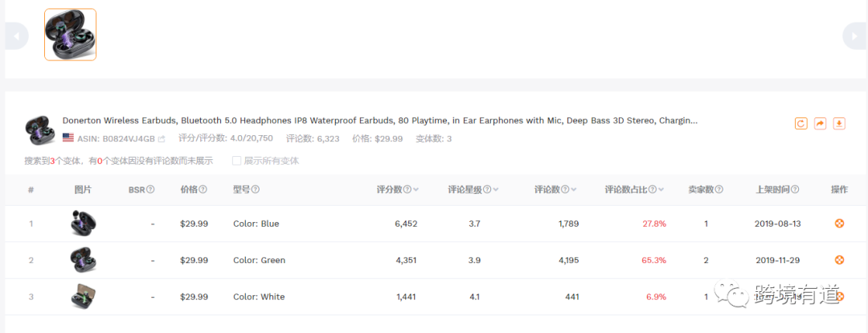Open the Color: Green variant thumbnail
Screen dimensions: 868x333
coord(83,260)
